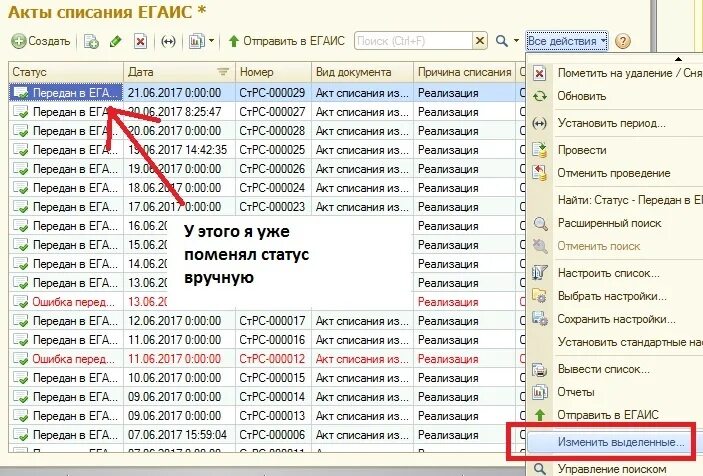
Task: Click document status icon in row СтРС-000017
Action: click(21, 321)
